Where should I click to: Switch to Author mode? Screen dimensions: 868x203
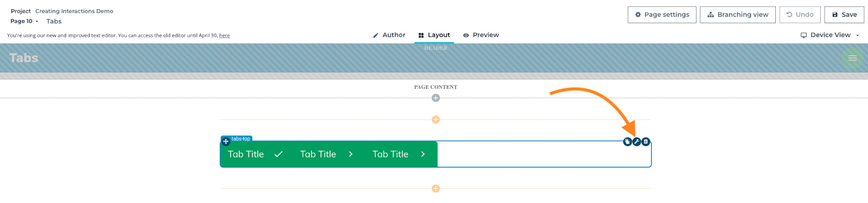click(389, 35)
